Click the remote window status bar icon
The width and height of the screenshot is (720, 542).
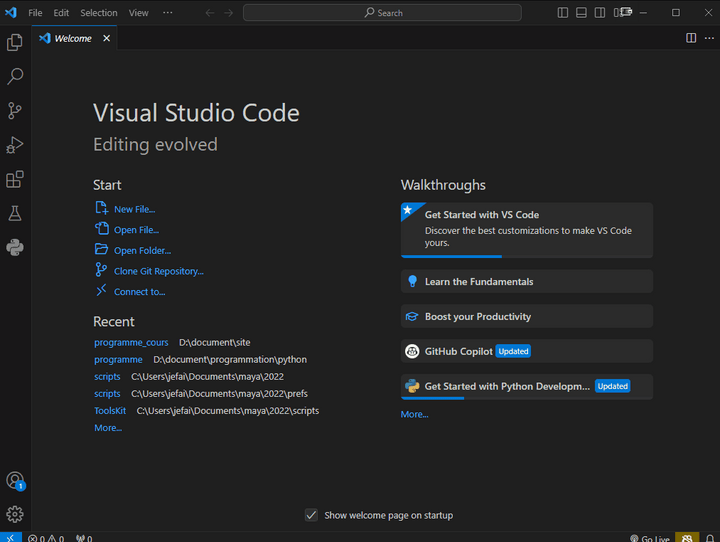tap(11, 537)
